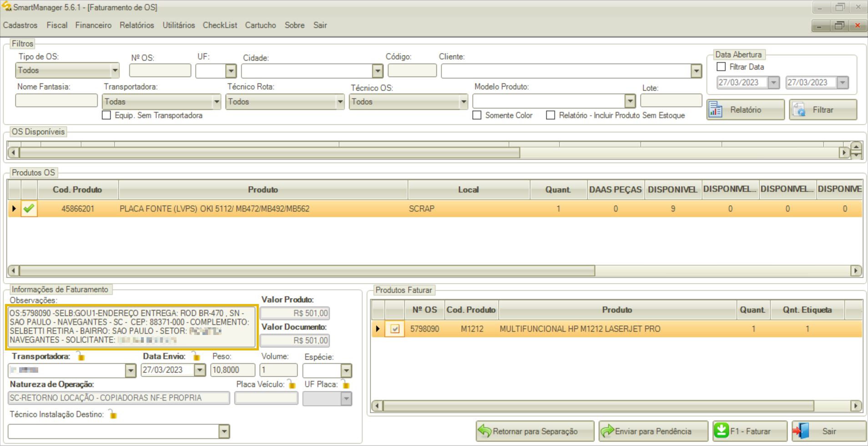The height and width of the screenshot is (446, 868).
Task: Enable the Filtrar Data checkbox
Action: pyautogui.click(x=721, y=66)
